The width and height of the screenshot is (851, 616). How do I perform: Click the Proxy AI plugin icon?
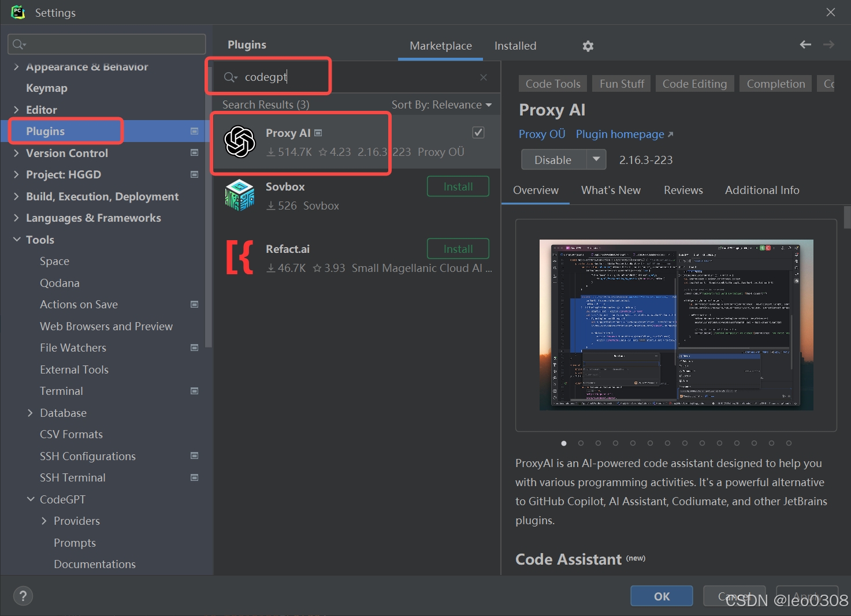pyautogui.click(x=240, y=141)
